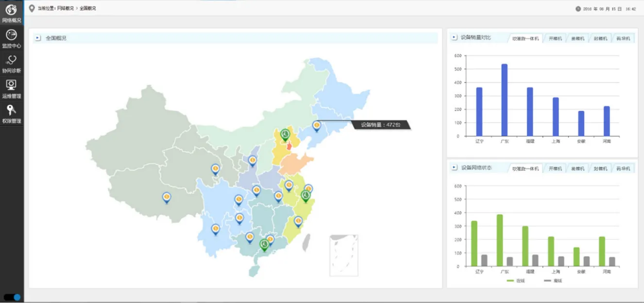Collapse the 设备网络状态 panel arrow
The height and width of the screenshot is (303, 644).
[454, 168]
